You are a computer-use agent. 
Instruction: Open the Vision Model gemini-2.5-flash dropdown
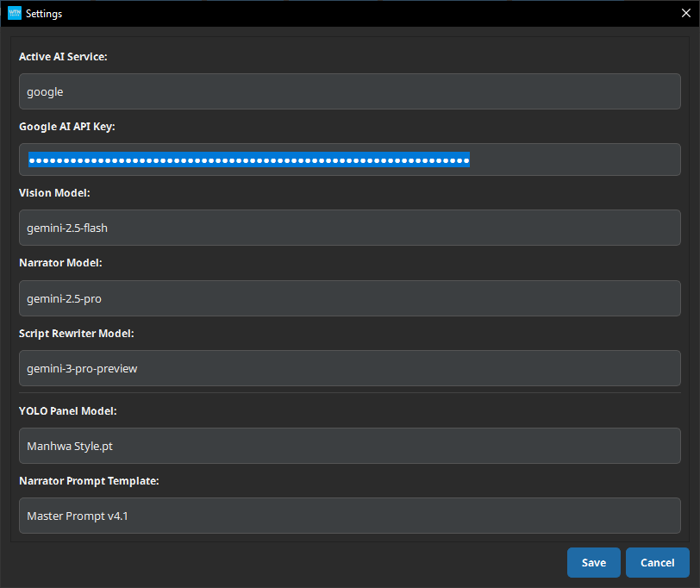[349, 228]
